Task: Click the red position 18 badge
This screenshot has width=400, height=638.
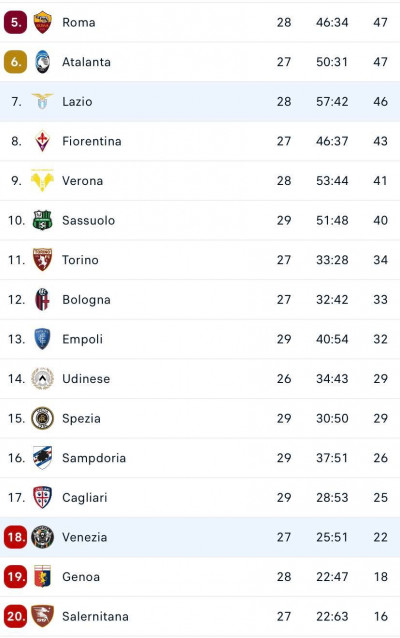Action: click(x=15, y=537)
